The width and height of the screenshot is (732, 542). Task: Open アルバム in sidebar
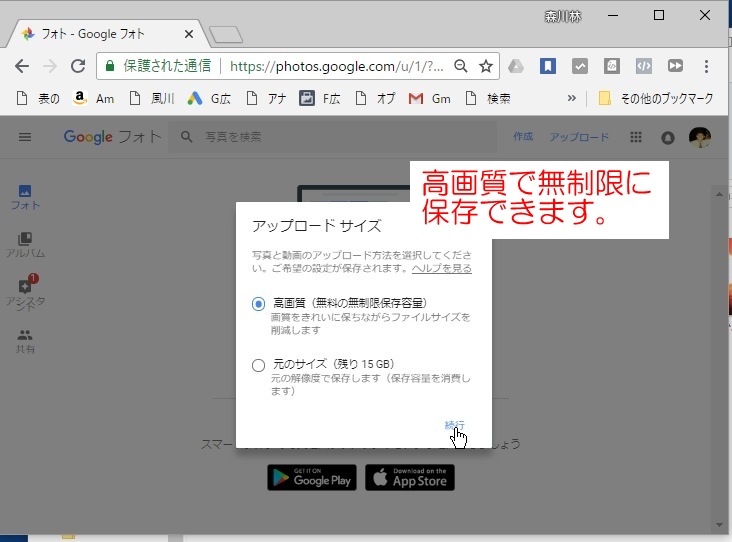pos(25,246)
